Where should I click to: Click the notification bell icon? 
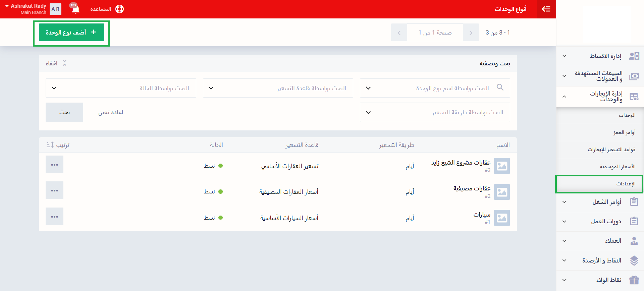click(75, 9)
